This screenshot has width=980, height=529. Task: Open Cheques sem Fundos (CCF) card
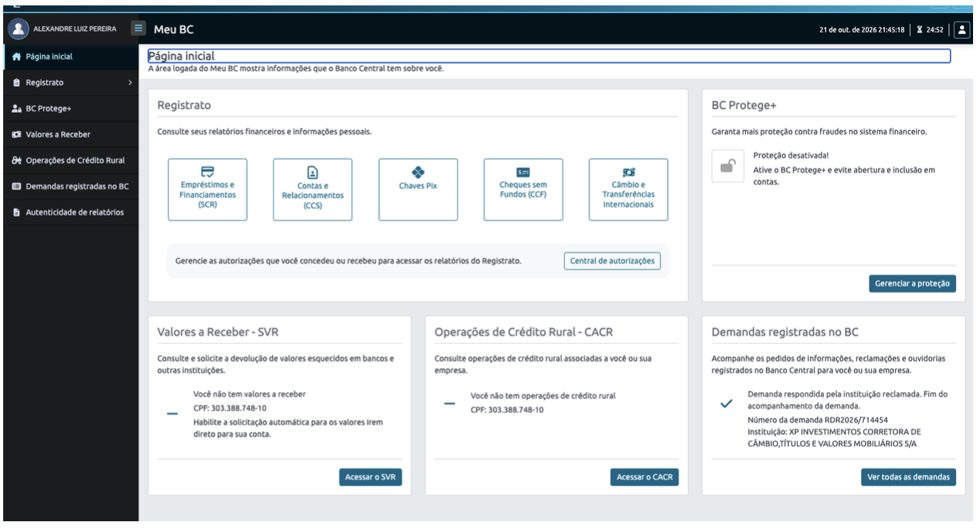pos(523,189)
